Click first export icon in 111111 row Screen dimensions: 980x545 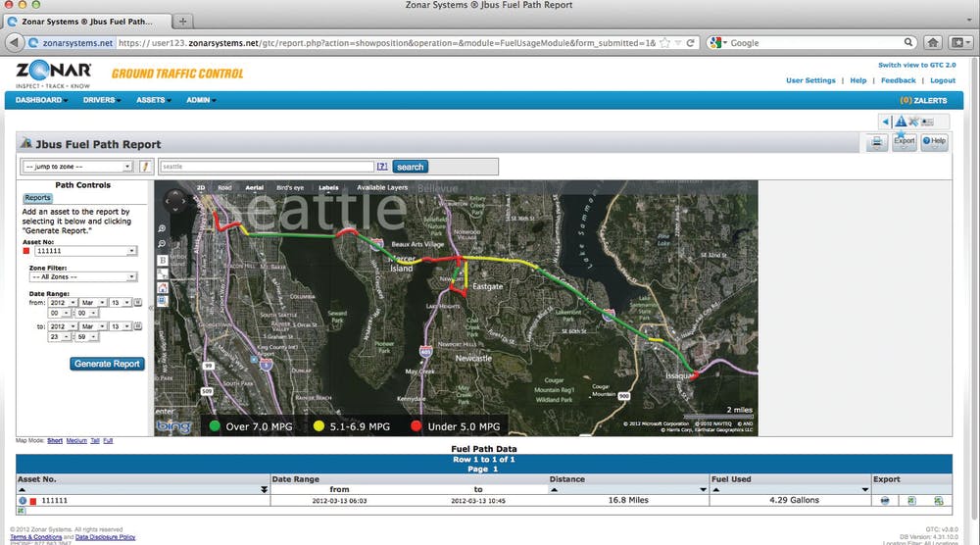pos(884,501)
